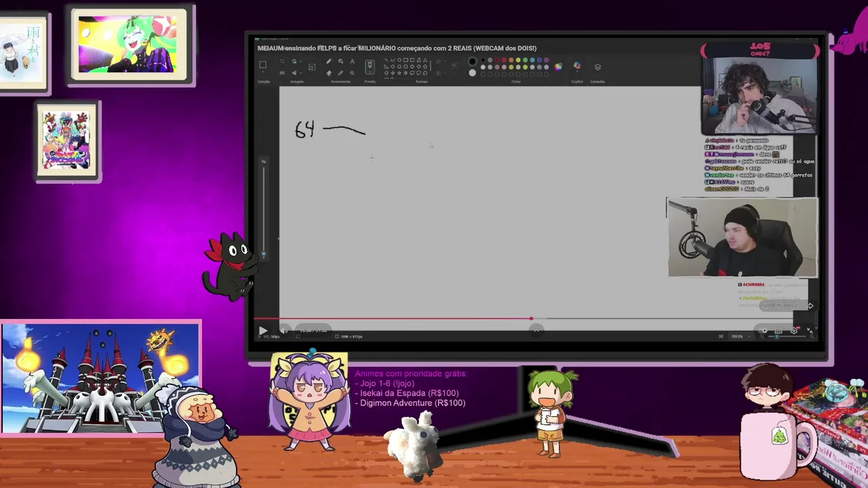Choose the Color picker eyedropper tool

click(340, 73)
